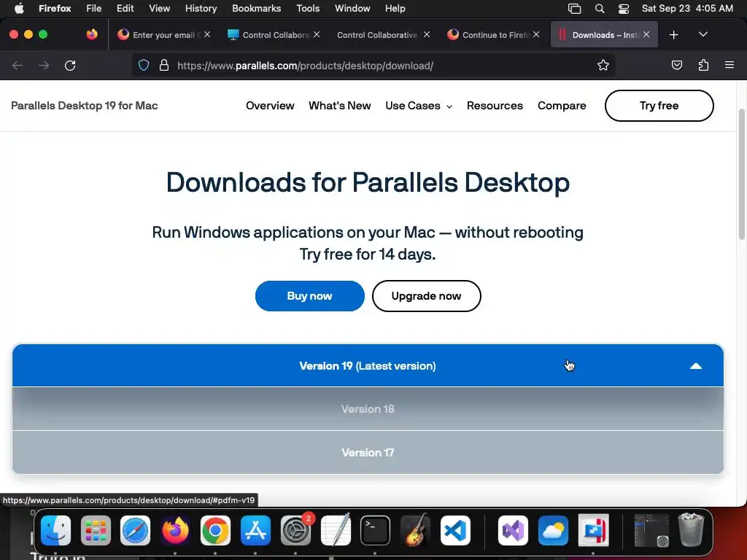Open the Firefox hamburger menu

(729, 65)
